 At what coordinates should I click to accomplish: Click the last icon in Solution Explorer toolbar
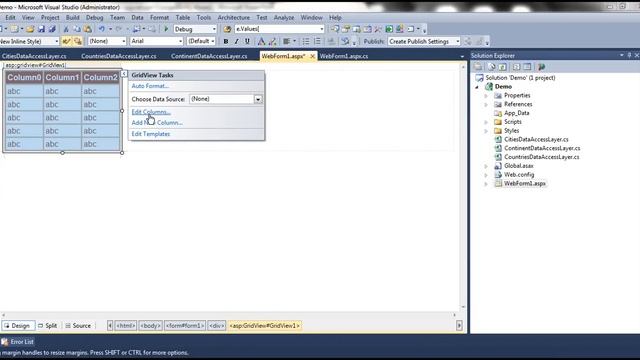[542, 67]
